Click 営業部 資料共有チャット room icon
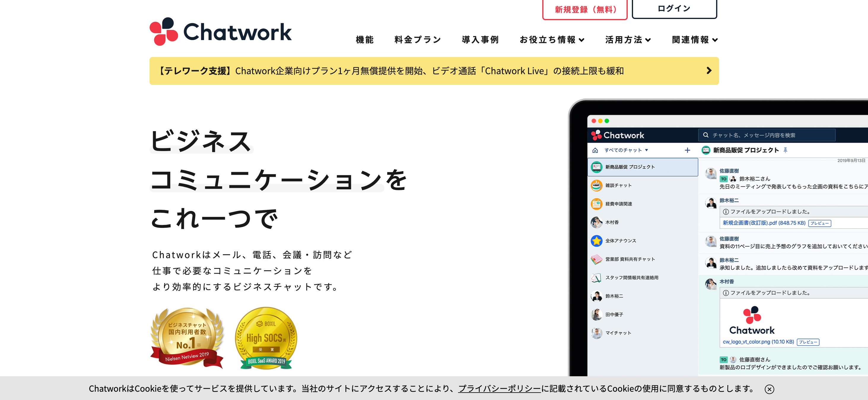Screen dimensions: 868x400 tap(596, 259)
